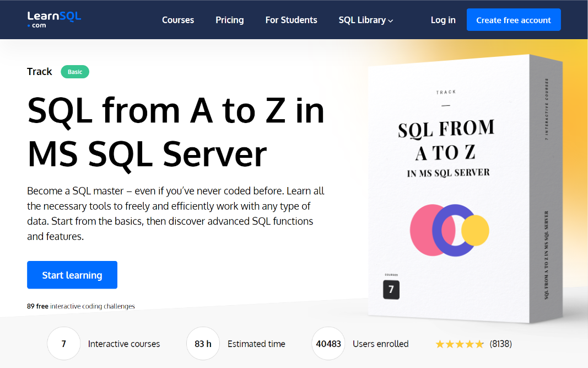Click the (8138) reviews count
Viewport: 588px width, 368px height.
[x=500, y=344]
